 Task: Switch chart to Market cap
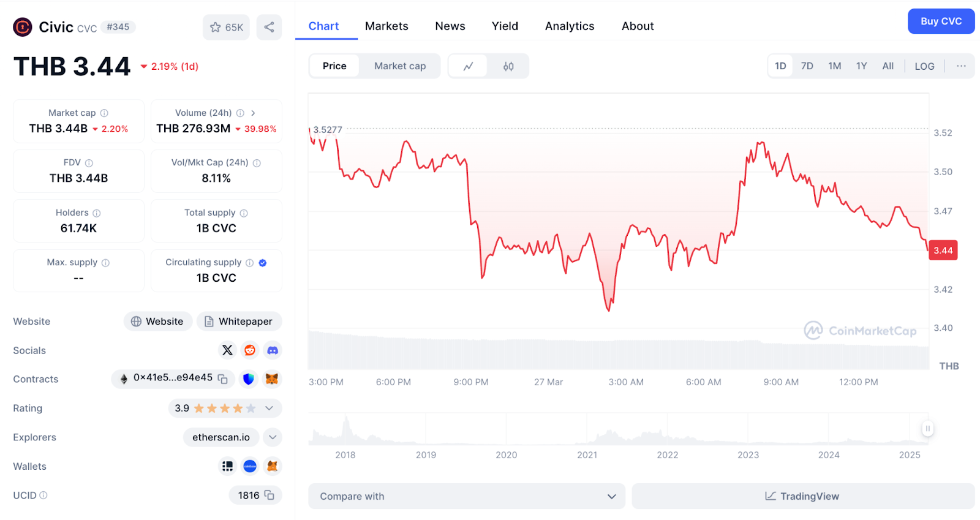click(400, 66)
